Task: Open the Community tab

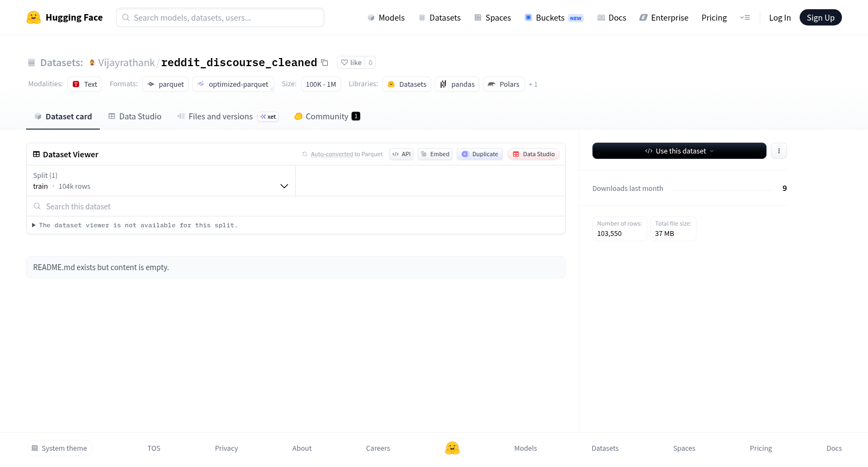Action: tap(327, 116)
